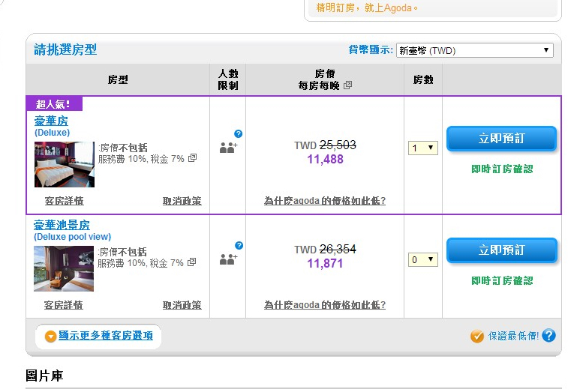Open 取消政策 for Deluxe room
The image size is (586, 392).
(x=182, y=201)
